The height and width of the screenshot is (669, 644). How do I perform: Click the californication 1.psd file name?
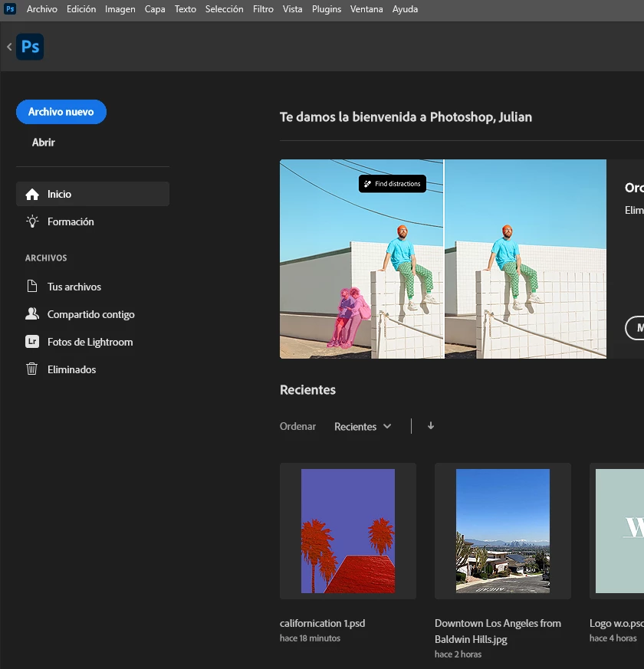coord(322,623)
